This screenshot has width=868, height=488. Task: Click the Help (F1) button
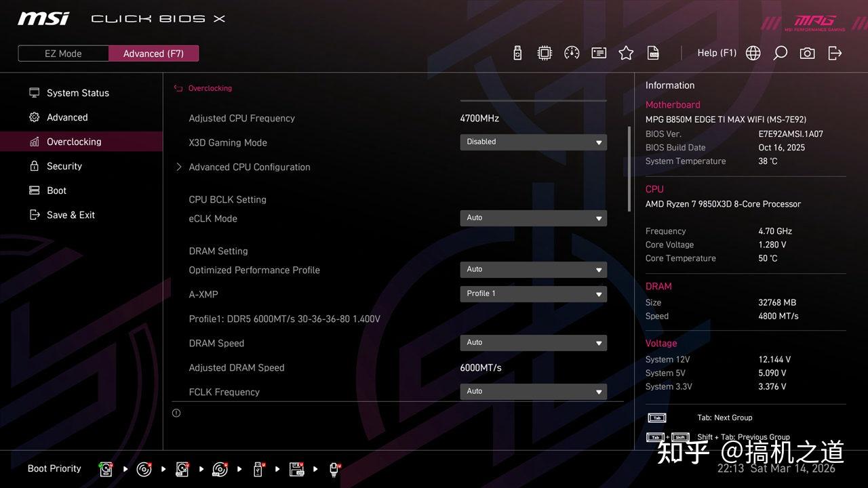click(717, 53)
